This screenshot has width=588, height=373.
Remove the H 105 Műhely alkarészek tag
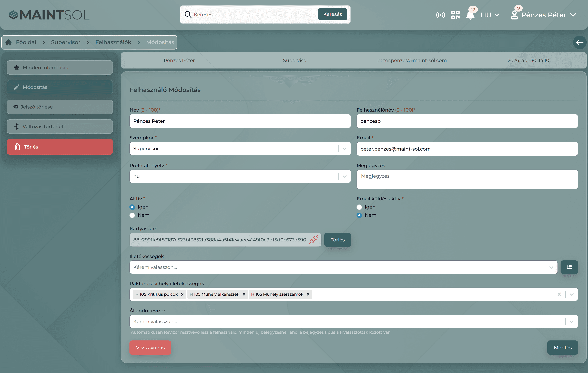[244, 294]
